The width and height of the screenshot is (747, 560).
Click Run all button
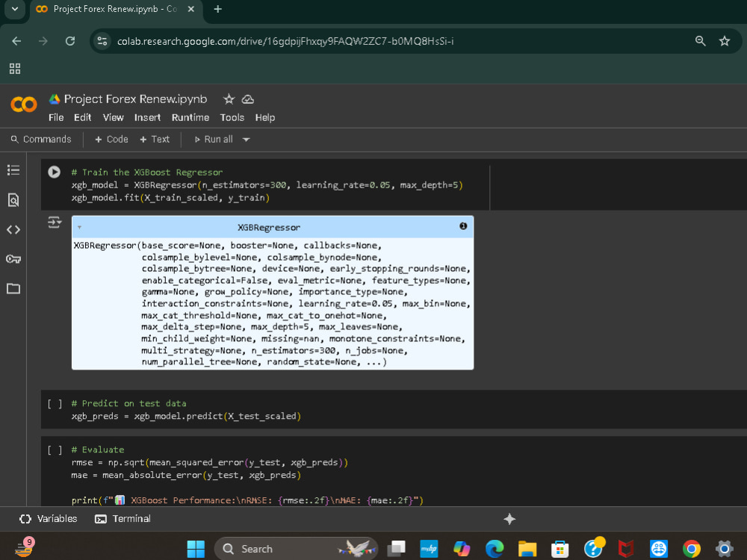pos(214,140)
